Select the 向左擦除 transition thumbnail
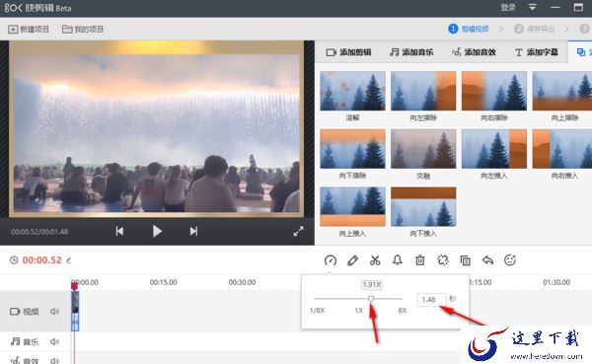This screenshot has width=592, height=364. pyautogui.click(x=423, y=91)
